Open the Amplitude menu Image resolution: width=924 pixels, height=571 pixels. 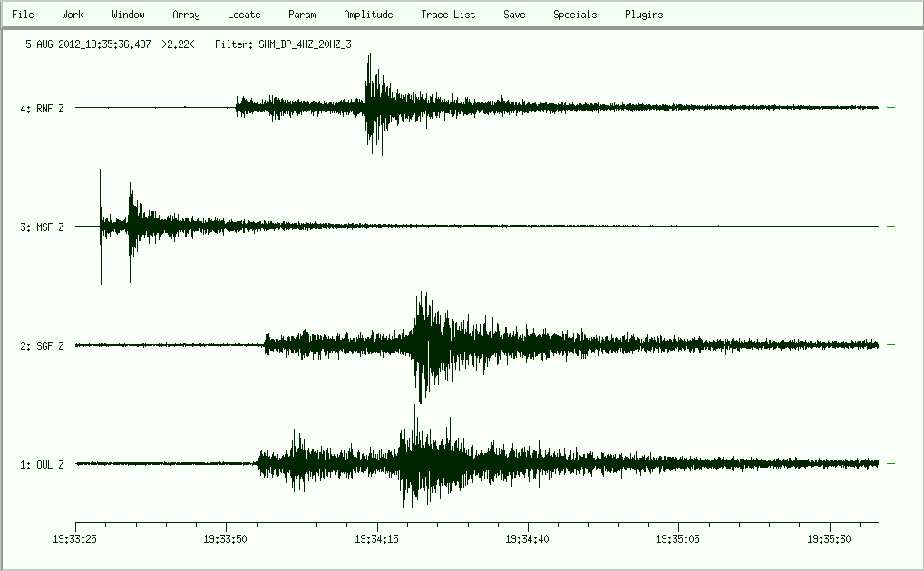368,15
